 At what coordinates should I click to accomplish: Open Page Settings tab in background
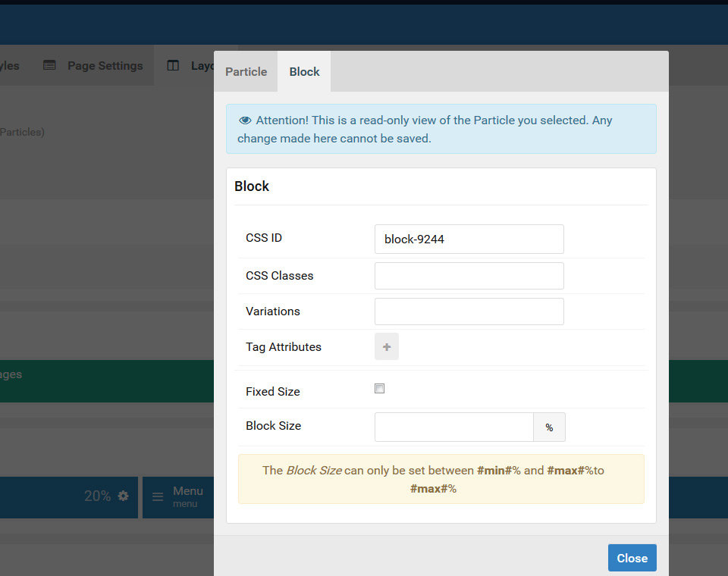point(93,65)
